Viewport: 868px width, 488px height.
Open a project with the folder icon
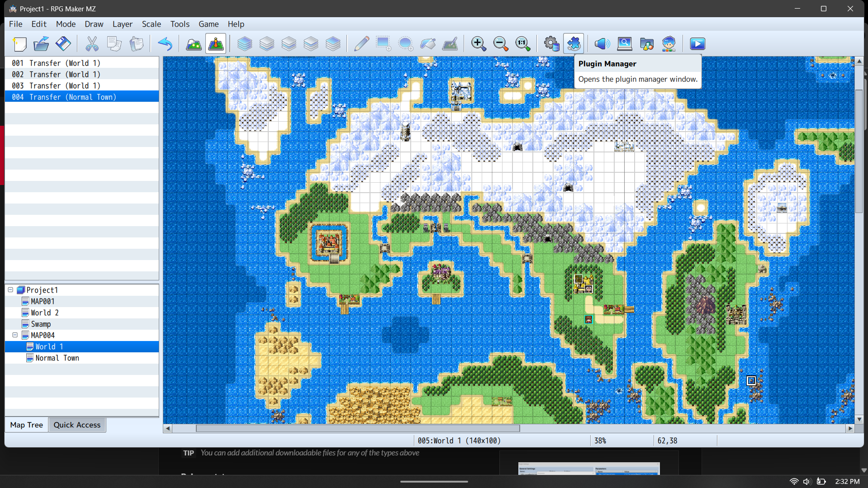tap(41, 44)
